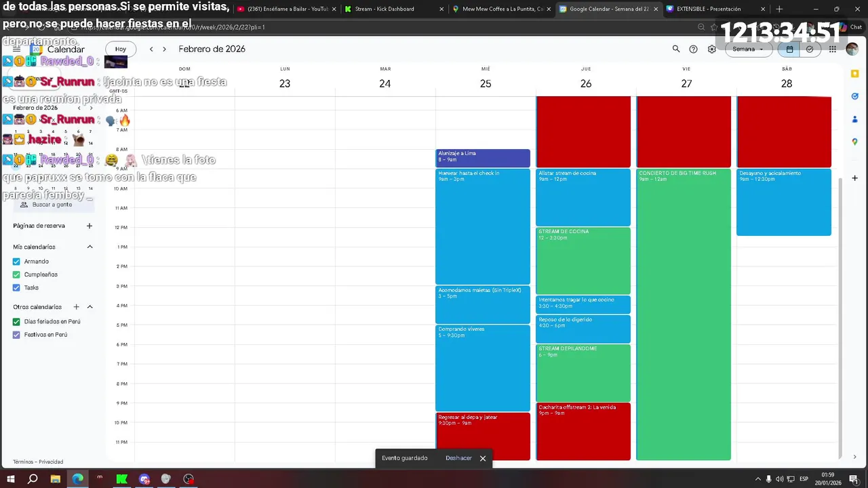Open the STREAM DE COCINA event
The height and width of the screenshot is (488, 868).
[583, 261]
